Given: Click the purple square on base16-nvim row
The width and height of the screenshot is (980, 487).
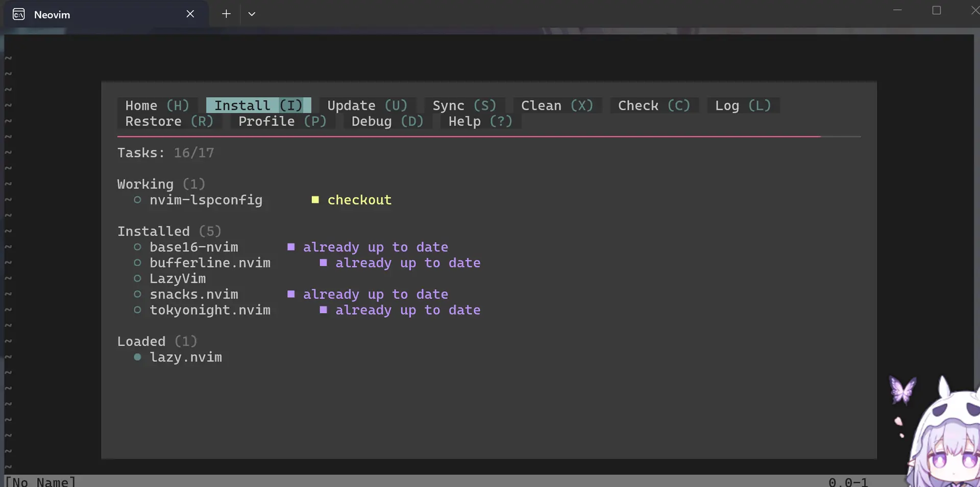Looking at the screenshot, I should (291, 247).
